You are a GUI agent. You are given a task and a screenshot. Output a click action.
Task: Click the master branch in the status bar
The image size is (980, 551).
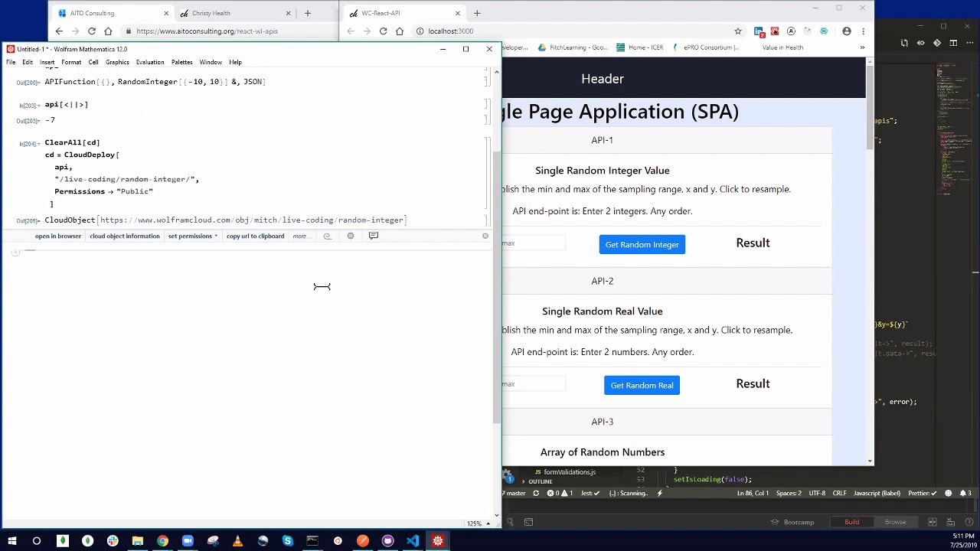[x=516, y=494]
